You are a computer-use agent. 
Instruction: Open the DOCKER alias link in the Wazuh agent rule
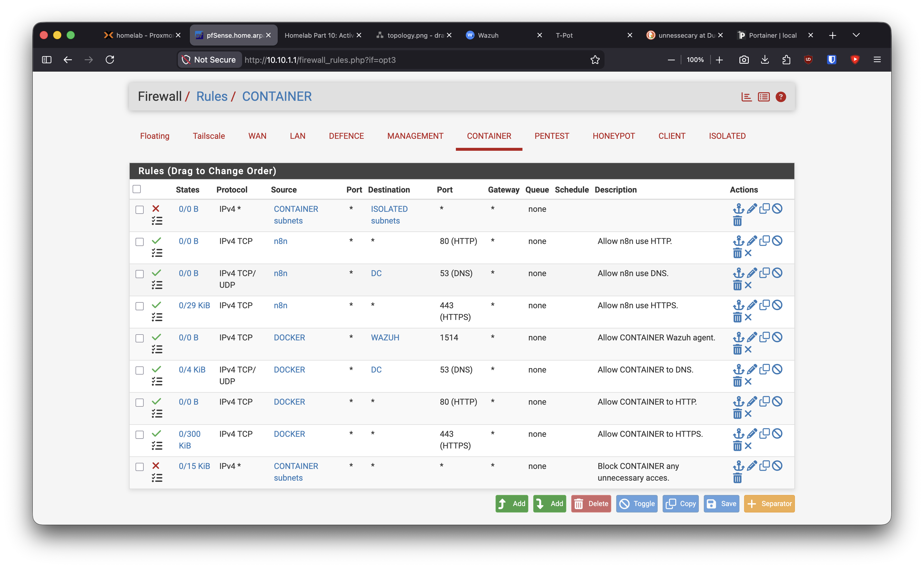(289, 337)
